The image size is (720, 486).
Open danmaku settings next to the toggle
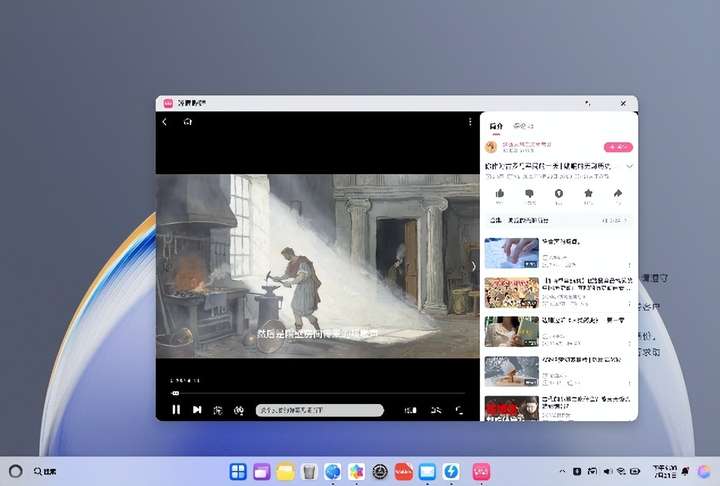point(239,410)
